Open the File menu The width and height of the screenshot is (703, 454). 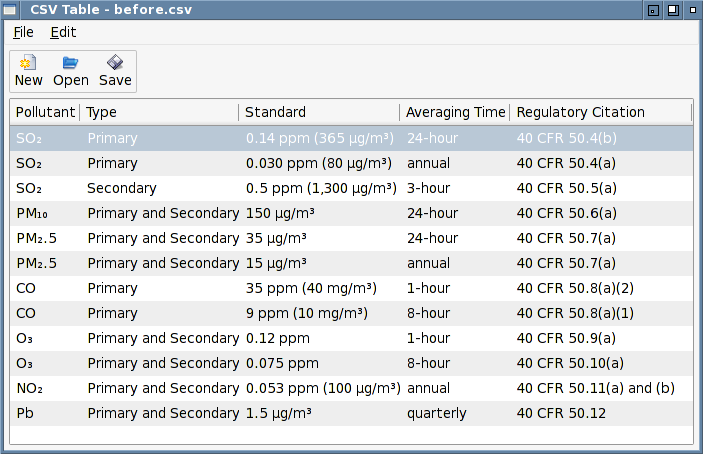tap(24, 32)
